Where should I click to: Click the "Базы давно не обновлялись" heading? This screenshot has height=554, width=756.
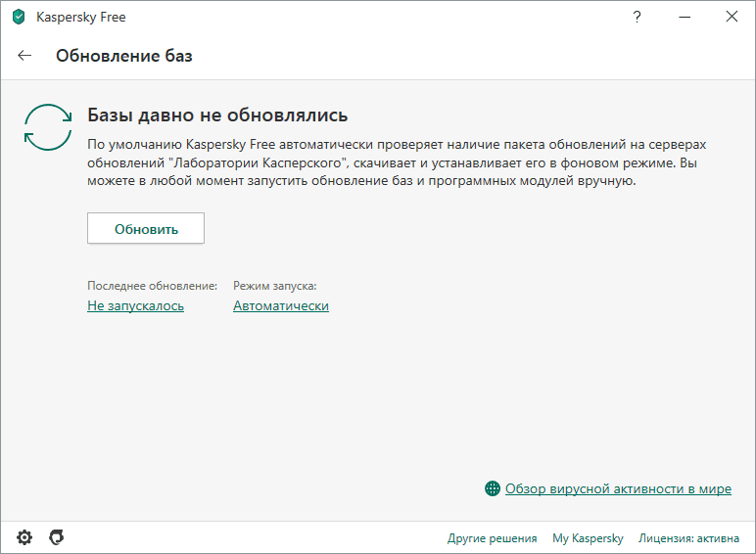pos(217,115)
